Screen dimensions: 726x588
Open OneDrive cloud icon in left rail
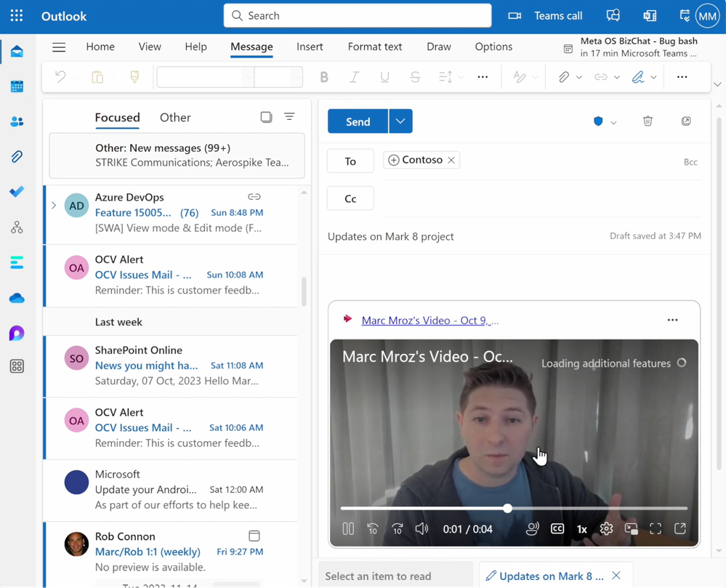tap(17, 298)
